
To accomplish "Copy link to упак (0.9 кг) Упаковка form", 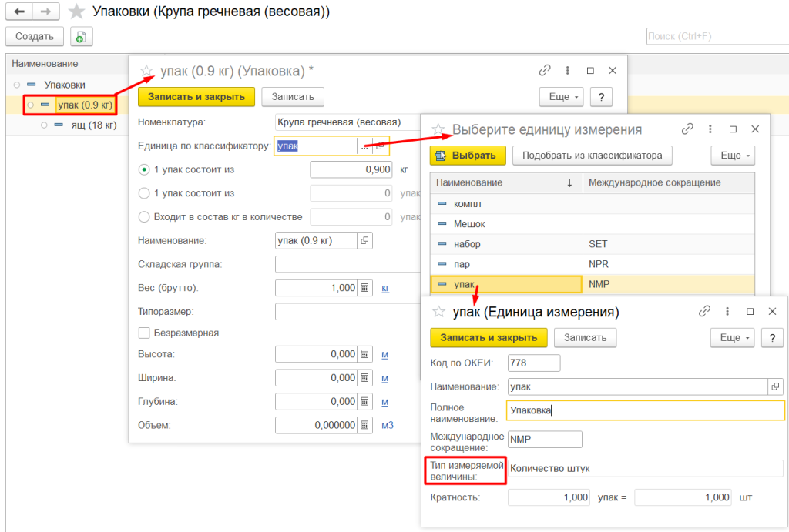I will pyautogui.click(x=545, y=70).
